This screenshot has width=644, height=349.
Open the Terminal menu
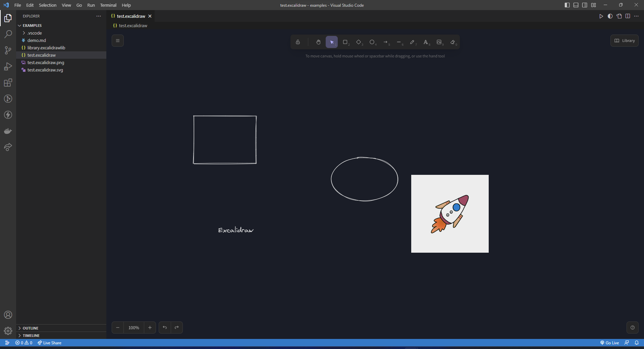[x=108, y=5]
